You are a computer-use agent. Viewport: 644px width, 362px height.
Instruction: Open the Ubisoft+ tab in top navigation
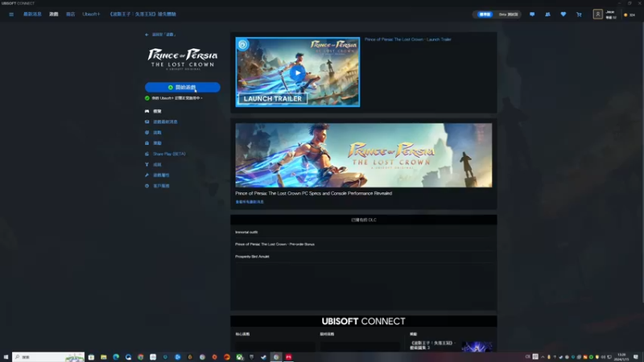91,14
